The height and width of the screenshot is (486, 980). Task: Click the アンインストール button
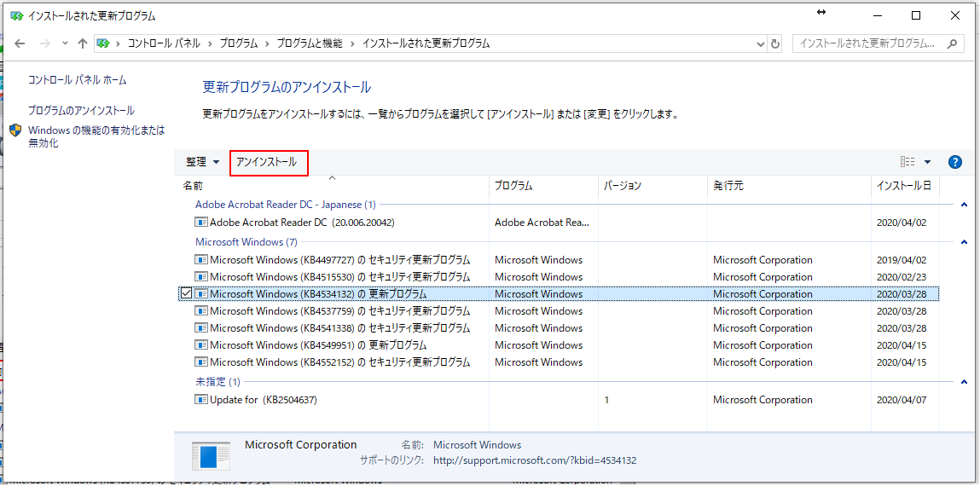point(269,163)
